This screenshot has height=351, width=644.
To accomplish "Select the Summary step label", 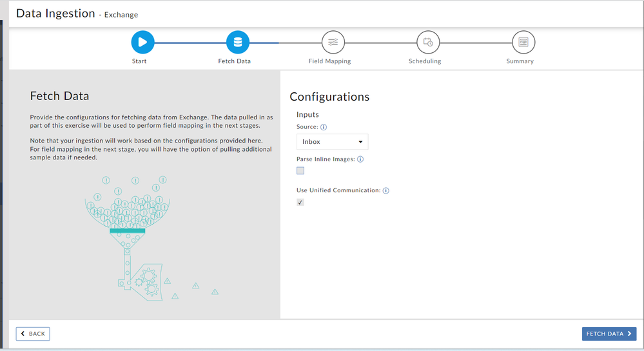I will 520,61.
